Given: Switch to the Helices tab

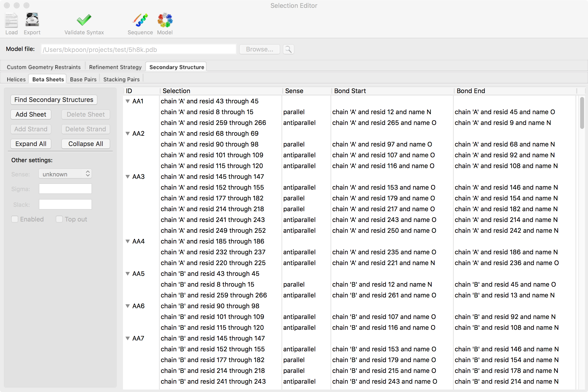Looking at the screenshot, I should click(16, 79).
